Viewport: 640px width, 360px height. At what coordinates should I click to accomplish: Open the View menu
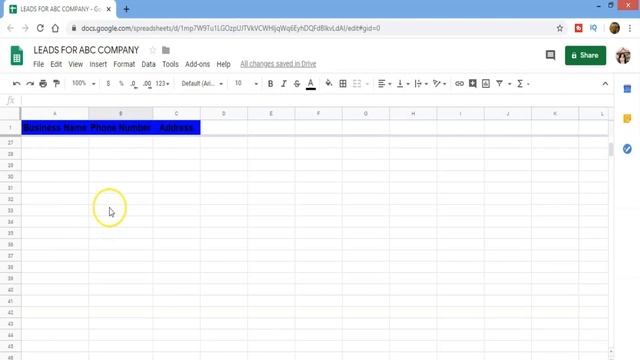click(76, 64)
